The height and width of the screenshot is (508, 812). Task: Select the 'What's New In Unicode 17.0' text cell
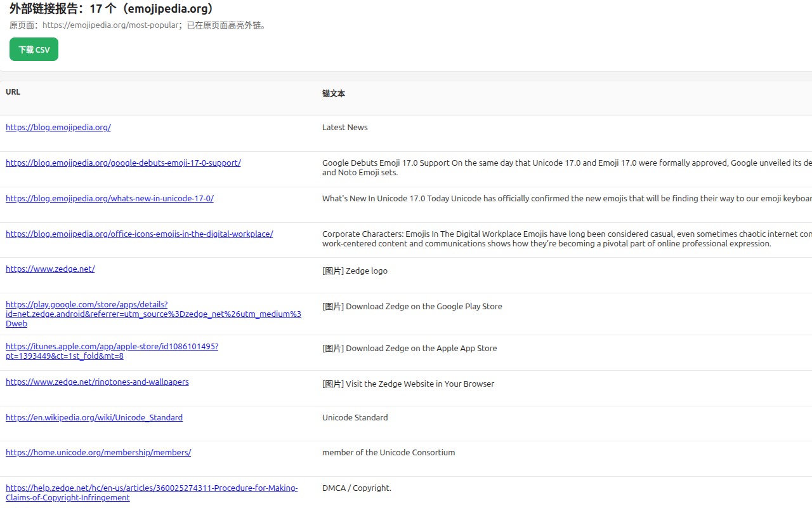click(567, 198)
